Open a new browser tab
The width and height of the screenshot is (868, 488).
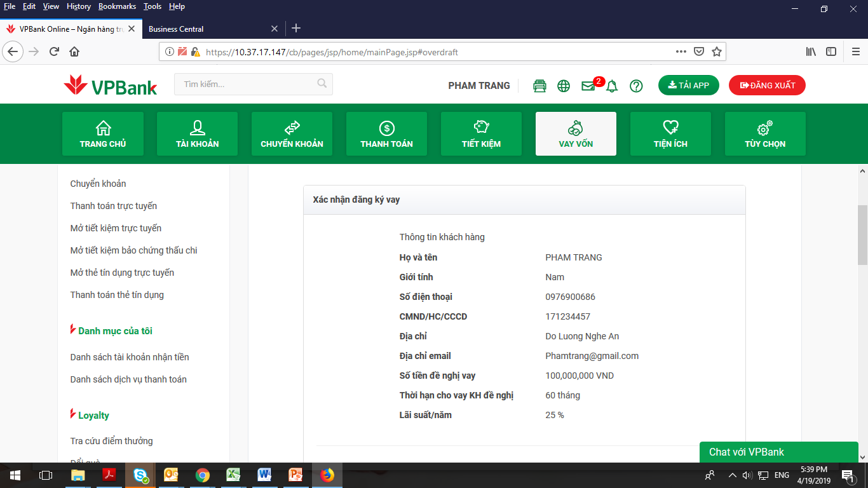pyautogui.click(x=296, y=29)
